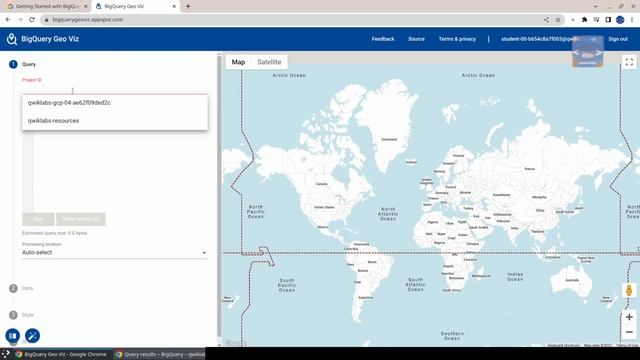The image size is (640, 360).
Task: Toggle map fullscreen view
Action: coord(629,62)
